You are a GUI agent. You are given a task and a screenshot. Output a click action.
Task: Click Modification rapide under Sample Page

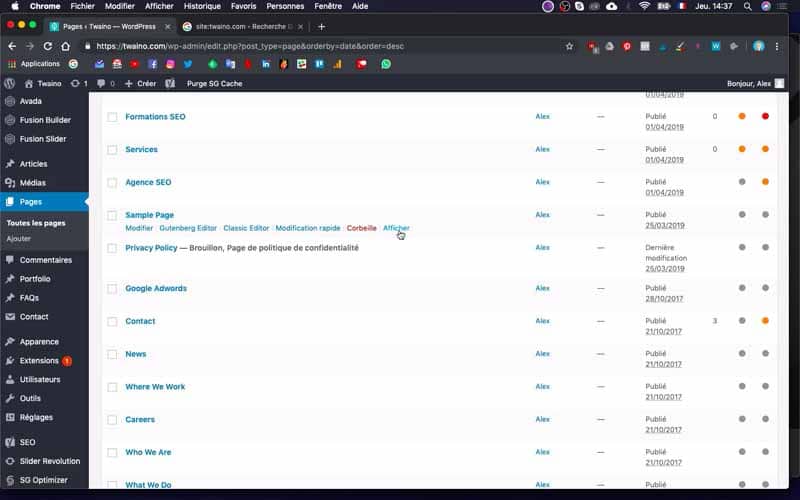pyautogui.click(x=308, y=228)
